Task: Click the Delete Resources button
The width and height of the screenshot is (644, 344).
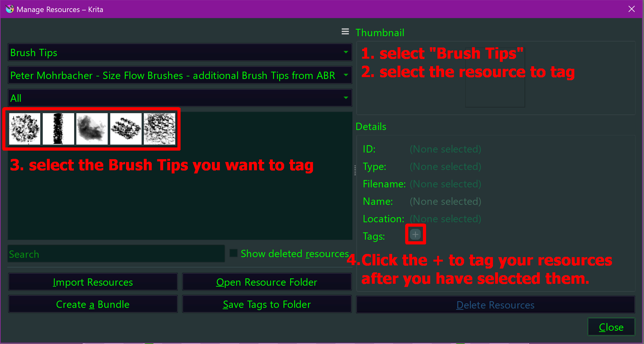Action: tap(495, 305)
